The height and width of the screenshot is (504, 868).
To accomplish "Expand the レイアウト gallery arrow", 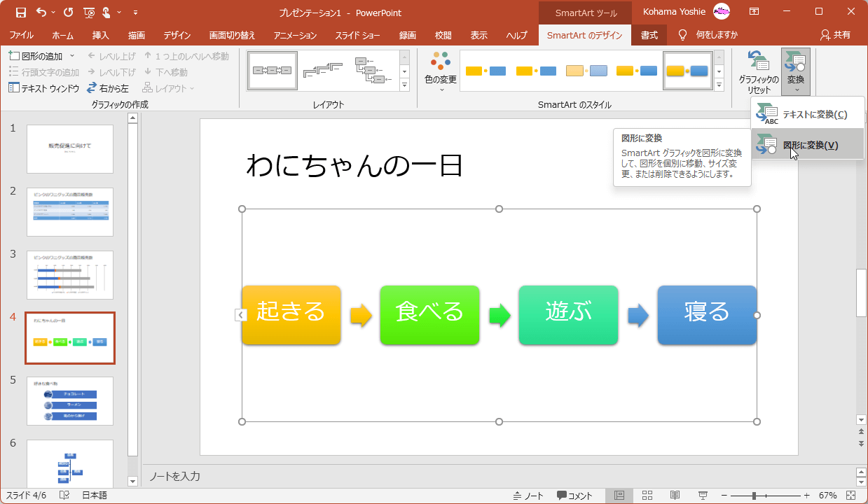I will tap(404, 84).
